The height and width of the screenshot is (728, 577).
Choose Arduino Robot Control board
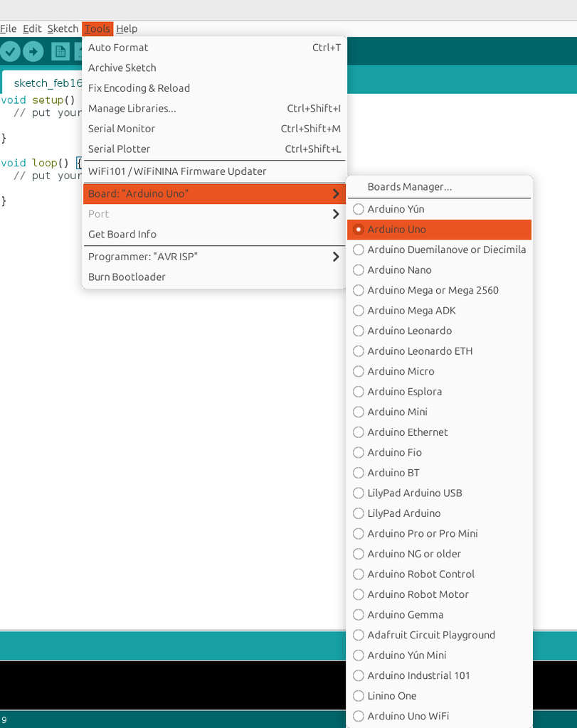[x=439, y=574]
